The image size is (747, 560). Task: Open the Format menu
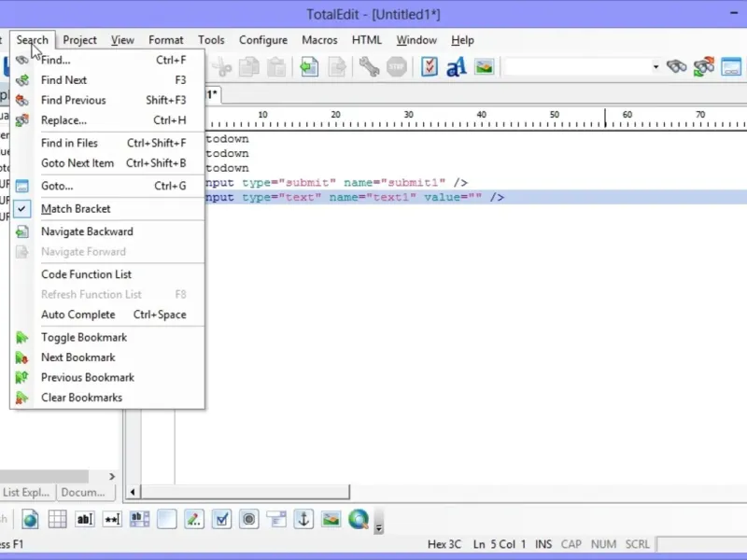click(x=166, y=40)
